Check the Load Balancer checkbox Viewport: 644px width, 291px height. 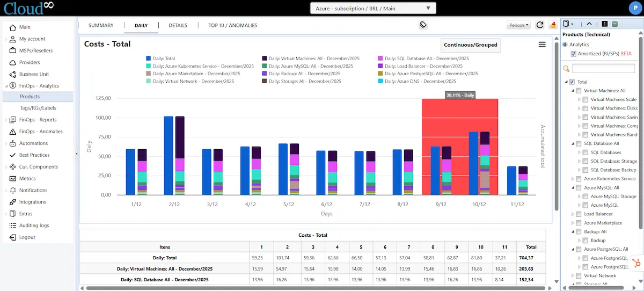point(579,214)
